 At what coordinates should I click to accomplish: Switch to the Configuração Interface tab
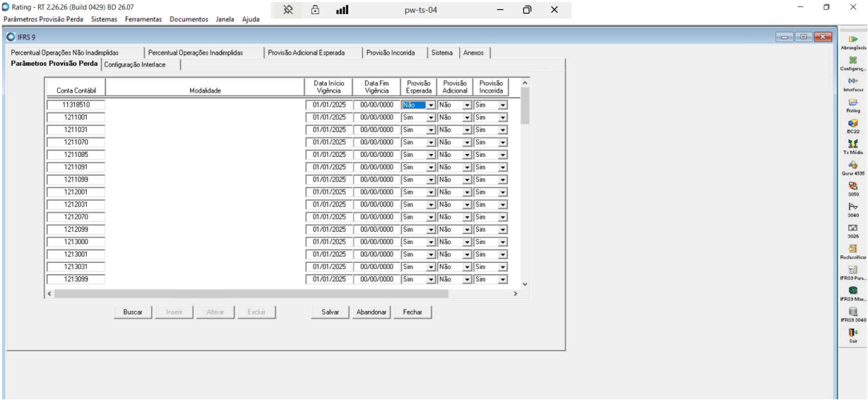141,65
